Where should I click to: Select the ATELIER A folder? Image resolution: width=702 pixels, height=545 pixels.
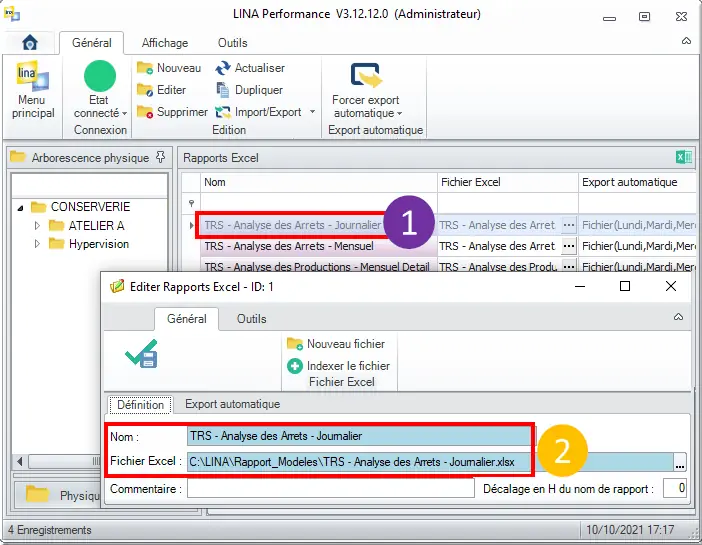coord(86,225)
